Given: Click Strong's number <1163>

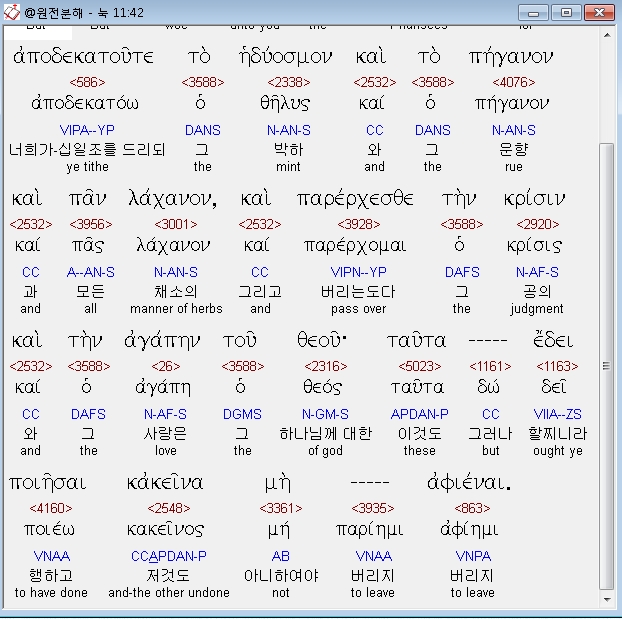Looking at the screenshot, I should coord(557,366).
